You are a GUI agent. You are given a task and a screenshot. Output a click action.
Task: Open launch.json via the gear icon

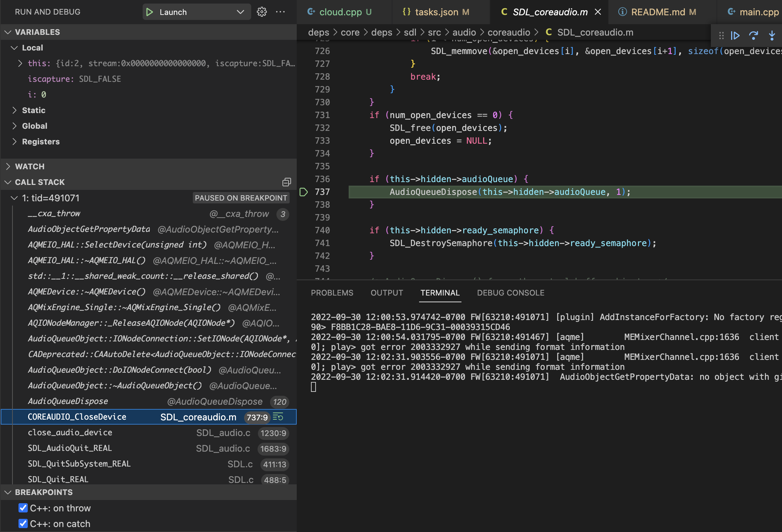click(262, 12)
